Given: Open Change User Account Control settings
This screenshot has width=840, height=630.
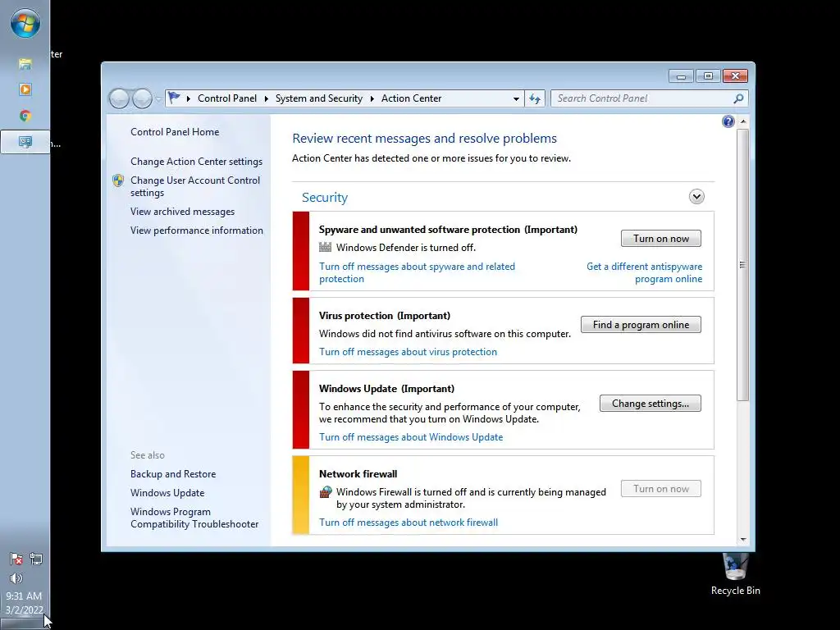Looking at the screenshot, I should (x=195, y=186).
